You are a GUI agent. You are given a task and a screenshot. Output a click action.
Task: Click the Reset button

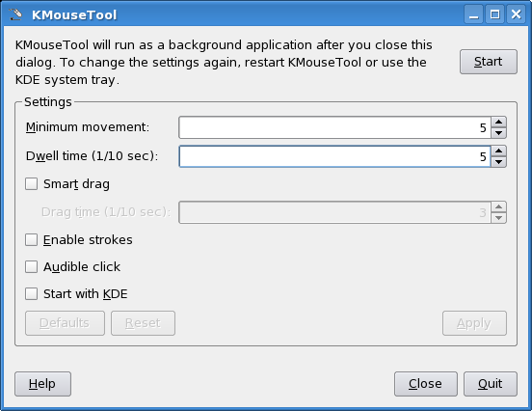tap(143, 323)
